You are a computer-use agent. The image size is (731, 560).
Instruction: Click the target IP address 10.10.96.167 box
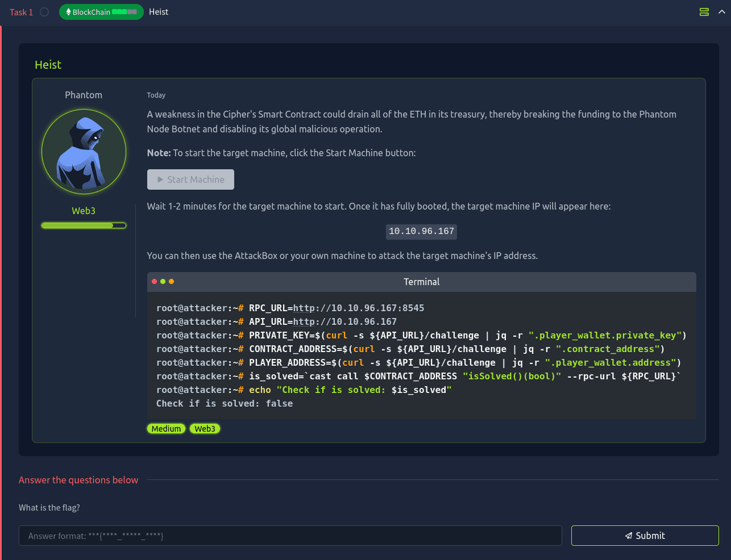pos(421,231)
